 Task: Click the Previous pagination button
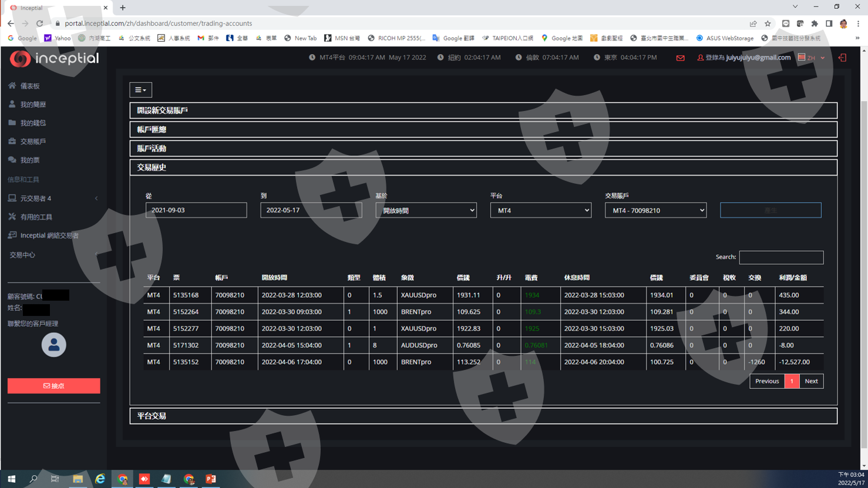(766, 381)
